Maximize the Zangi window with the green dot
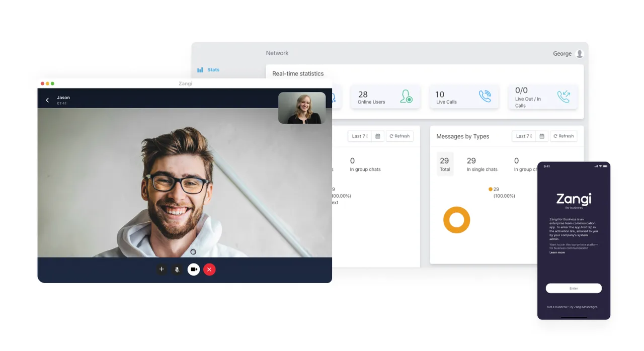 tap(52, 83)
